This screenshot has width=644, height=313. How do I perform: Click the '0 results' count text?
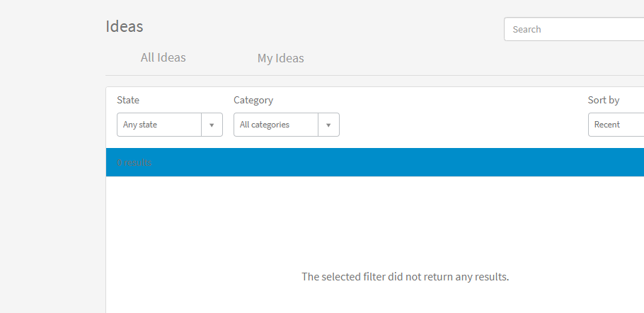pos(134,162)
